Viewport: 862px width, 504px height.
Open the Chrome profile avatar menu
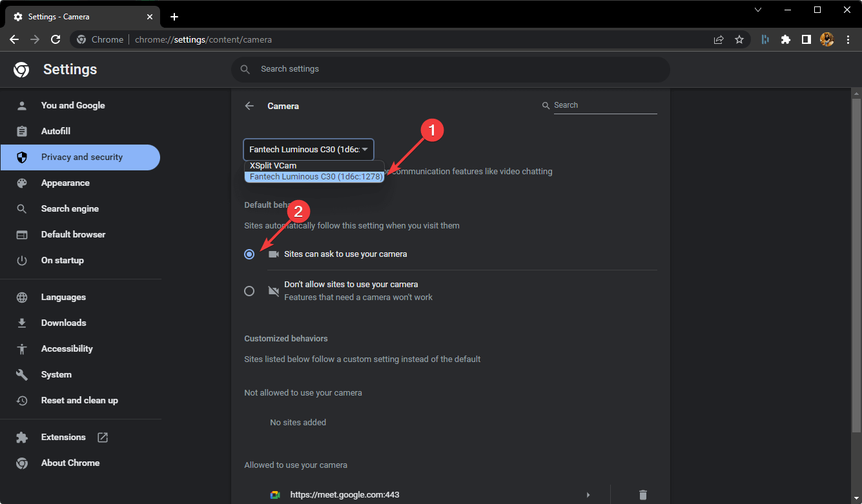click(x=827, y=39)
